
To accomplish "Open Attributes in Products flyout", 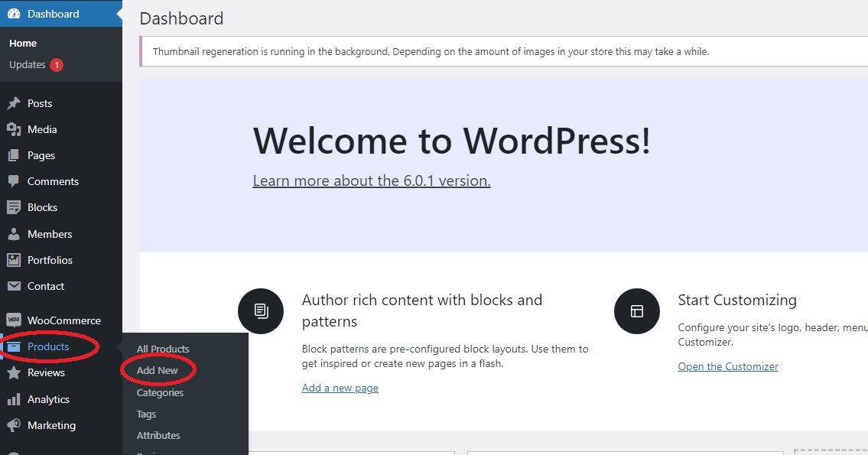I will 158,436.
